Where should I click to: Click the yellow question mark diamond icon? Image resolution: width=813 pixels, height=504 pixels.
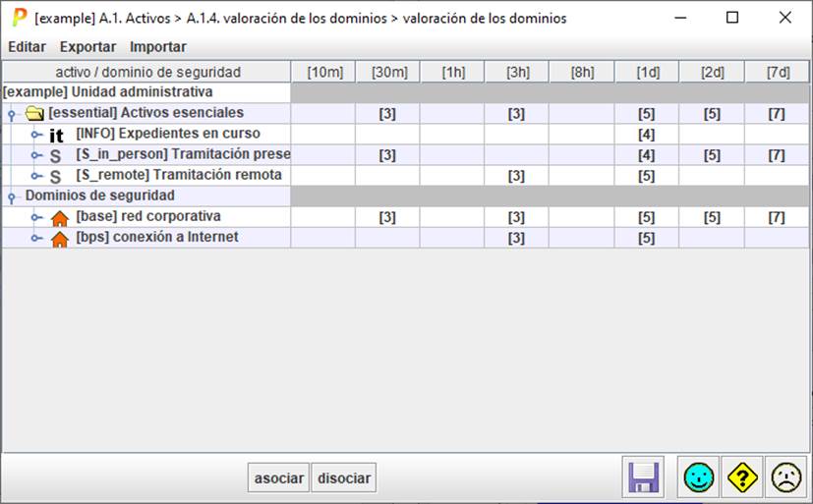(742, 477)
